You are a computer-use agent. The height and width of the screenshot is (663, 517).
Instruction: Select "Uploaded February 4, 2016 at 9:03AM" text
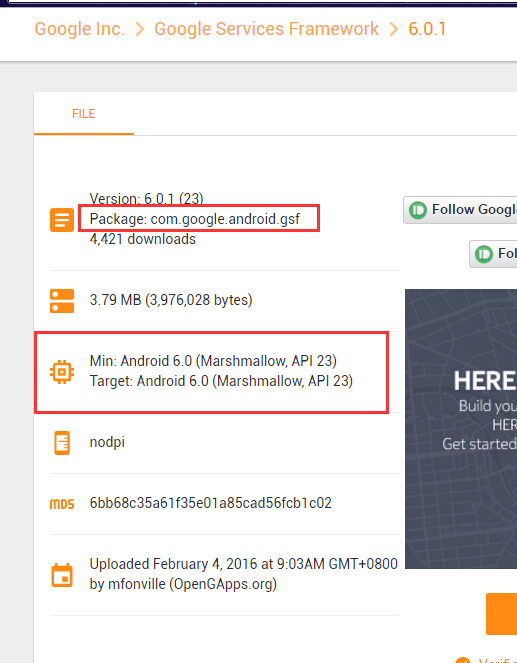coord(207,564)
